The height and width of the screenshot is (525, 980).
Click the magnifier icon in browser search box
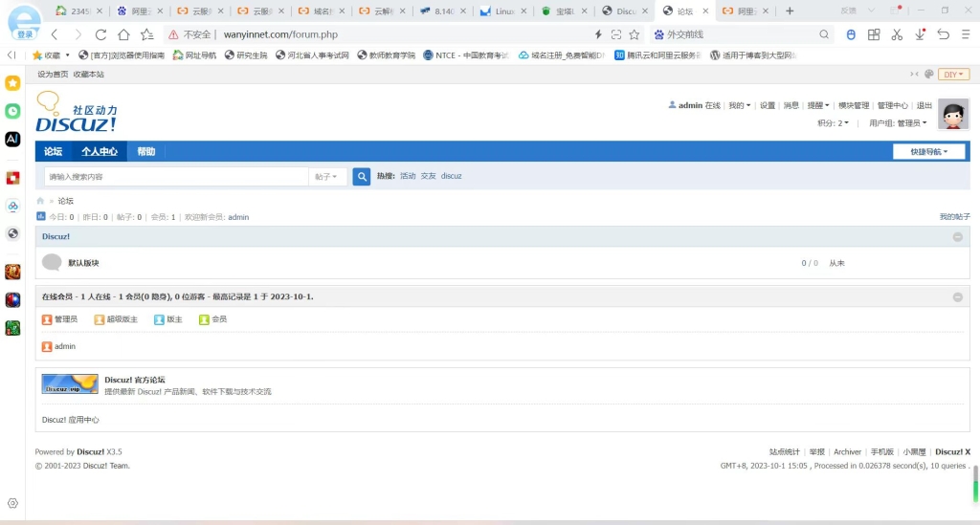(824, 34)
